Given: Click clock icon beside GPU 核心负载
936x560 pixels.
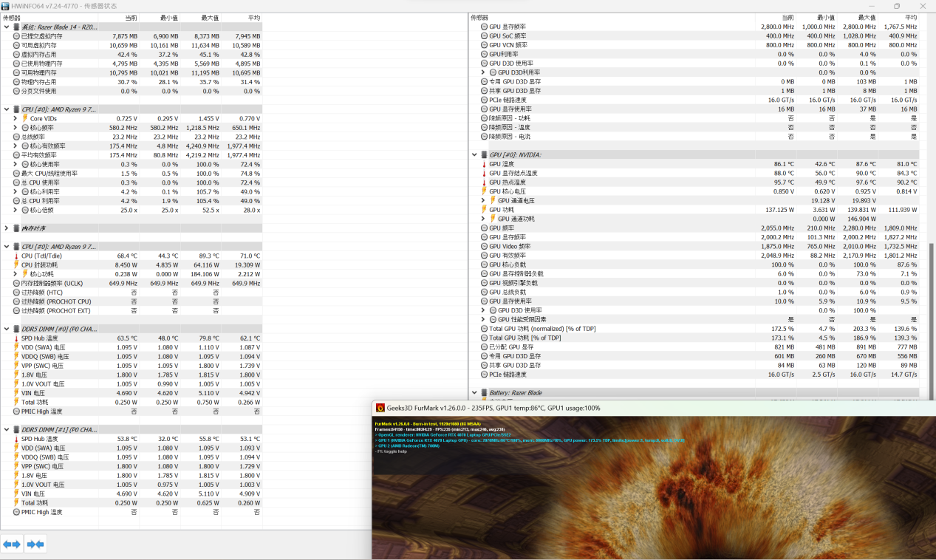Looking at the screenshot, I should click(x=484, y=264).
